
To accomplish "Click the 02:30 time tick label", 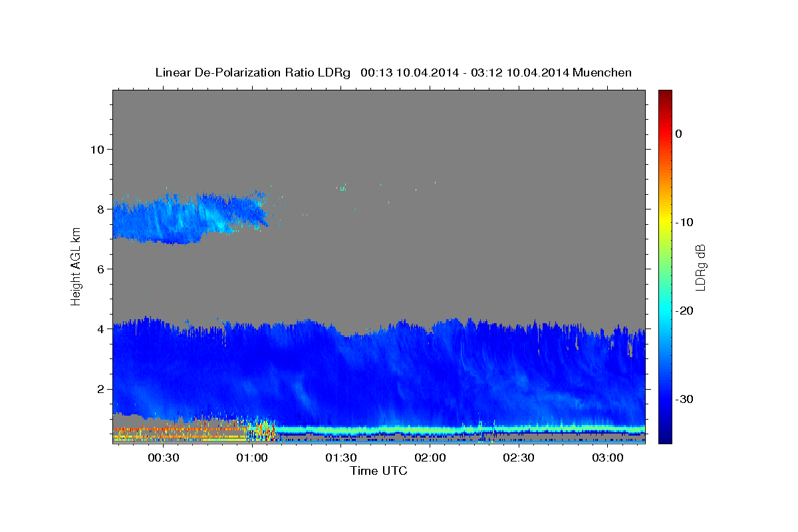I will (519, 458).
